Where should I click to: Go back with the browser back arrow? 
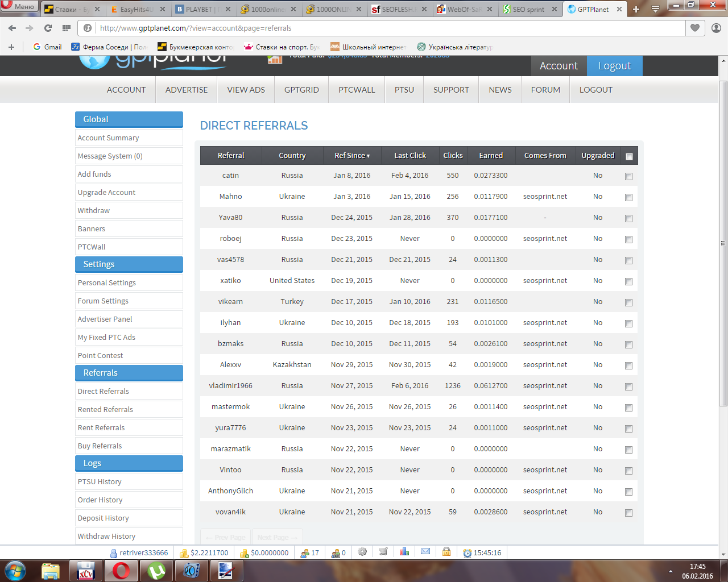(13, 28)
